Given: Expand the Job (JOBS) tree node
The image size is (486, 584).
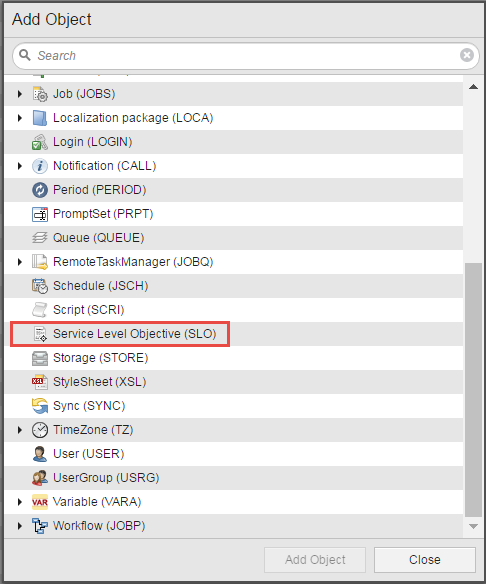Looking at the screenshot, I should coord(20,94).
